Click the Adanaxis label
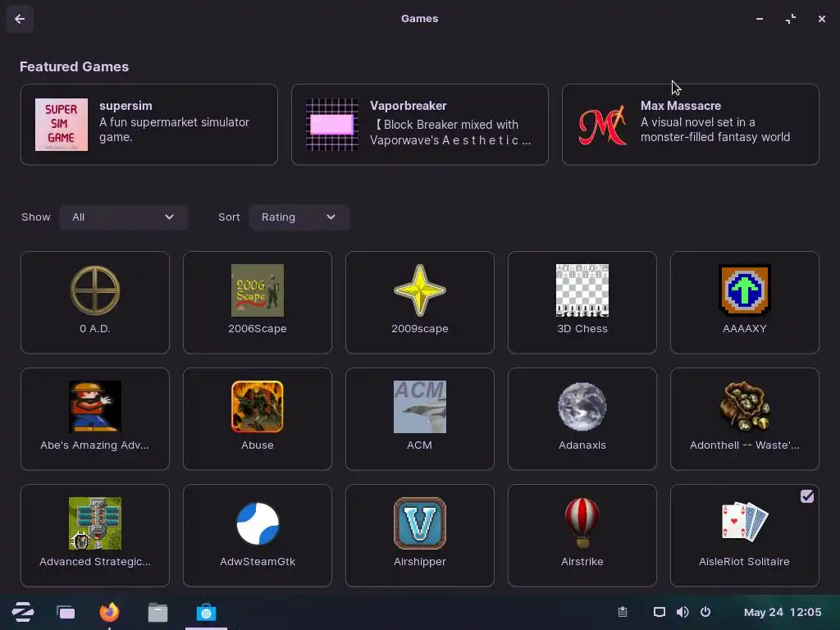 coord(582,445)
